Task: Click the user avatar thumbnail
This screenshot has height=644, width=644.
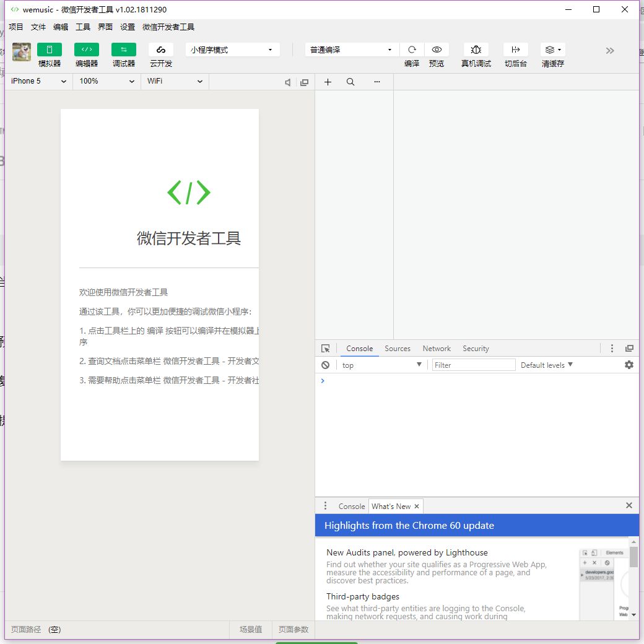Action: pyautogui.click(x=21, y=52)
